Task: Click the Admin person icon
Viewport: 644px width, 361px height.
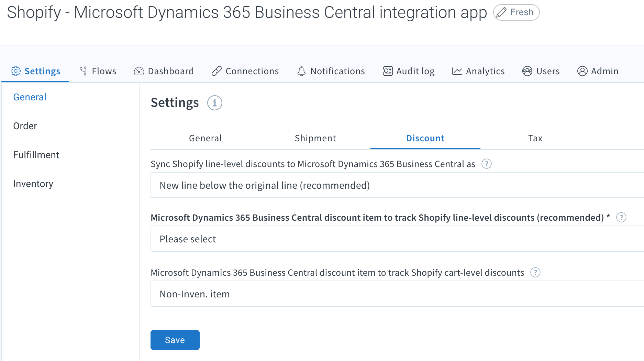Action: click(582, 71)
